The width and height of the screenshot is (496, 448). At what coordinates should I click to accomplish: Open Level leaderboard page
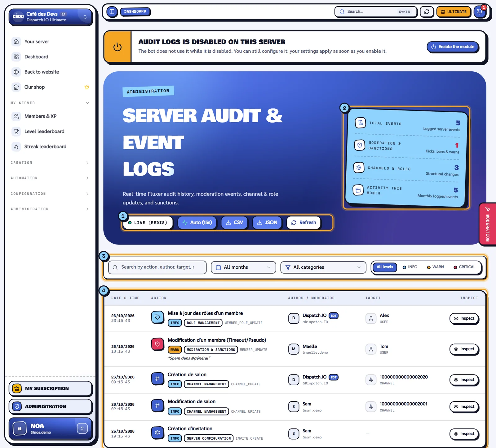pos(50,132)
